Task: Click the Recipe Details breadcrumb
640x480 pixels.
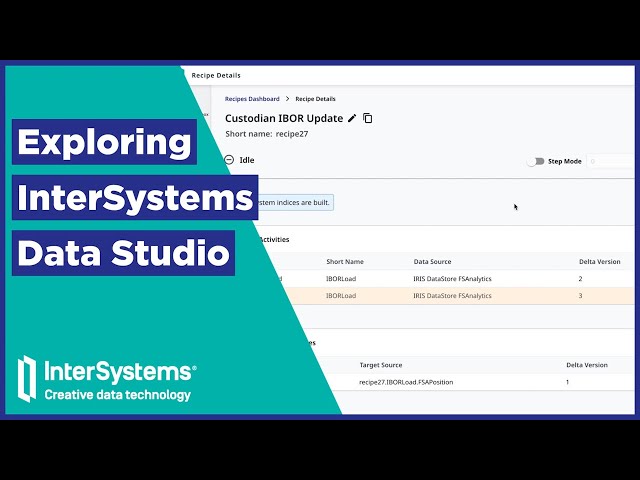Action: pyautogui.click(x=315, y=99)
